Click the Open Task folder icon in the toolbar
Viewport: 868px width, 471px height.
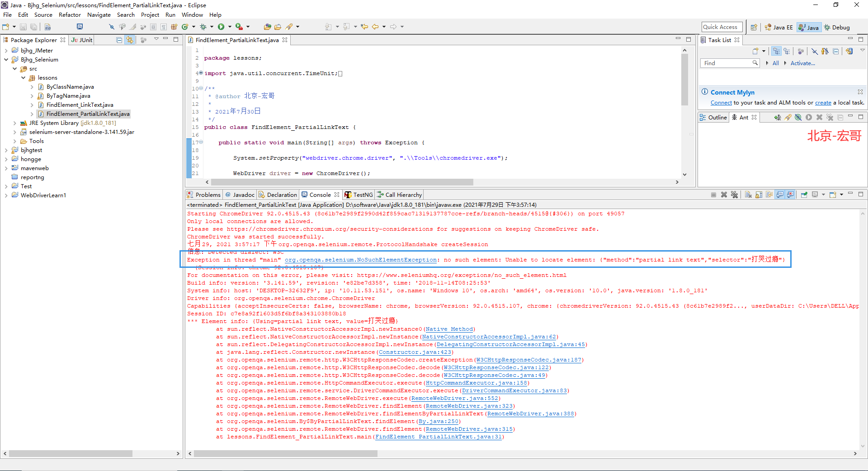(x=278, y=27)
